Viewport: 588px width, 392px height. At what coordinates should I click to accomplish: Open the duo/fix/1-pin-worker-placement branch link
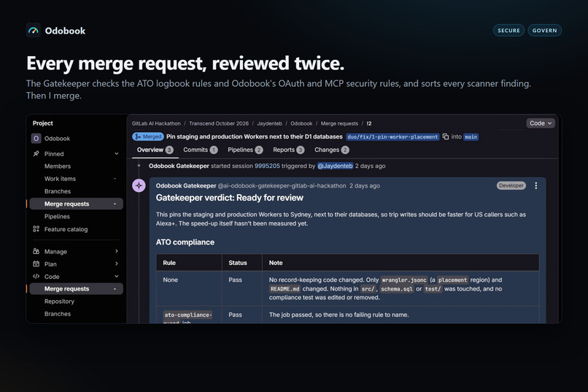click(x=392, y=137)
